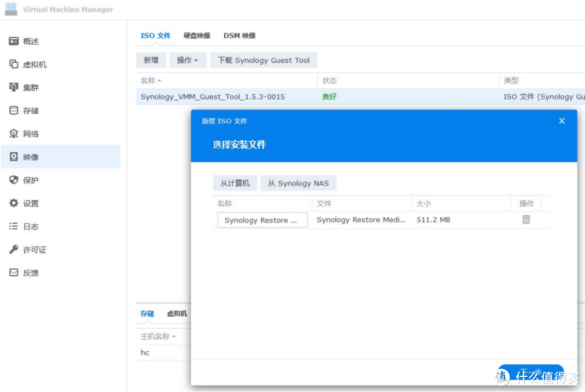Click the Settings (设置) gear icon
The height and width of the screenshot is (392, 585).
coord(14,203)
